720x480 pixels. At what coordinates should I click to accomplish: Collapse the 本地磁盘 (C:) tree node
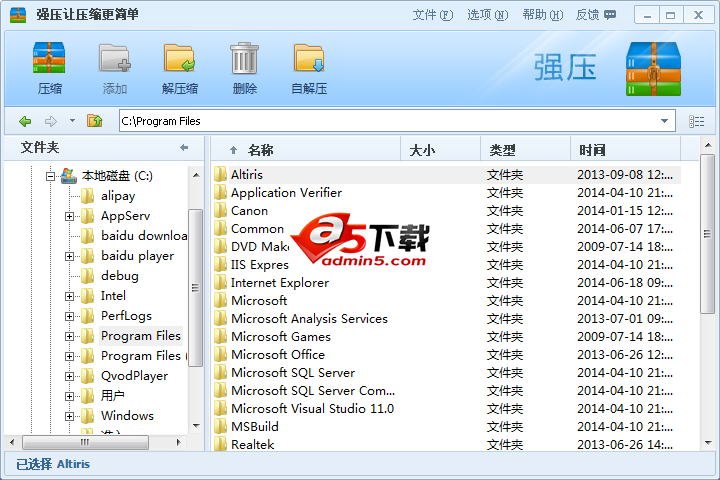(50, 176)
